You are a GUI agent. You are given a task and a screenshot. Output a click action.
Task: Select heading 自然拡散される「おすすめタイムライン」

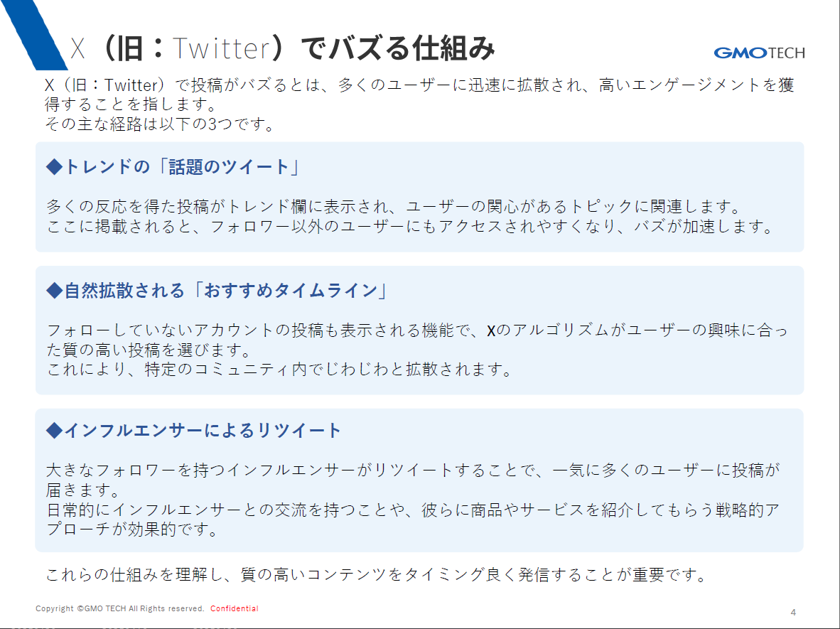[x=217, y=291]
